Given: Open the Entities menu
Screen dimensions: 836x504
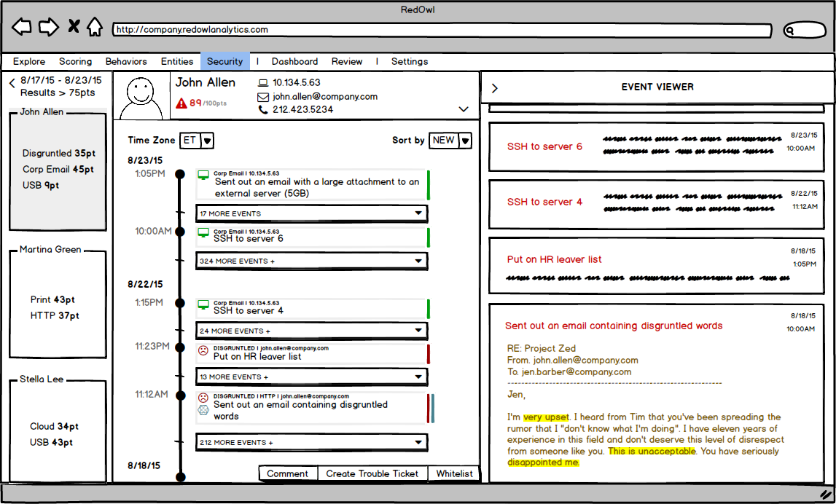Looking at the screenshot, I should 177,61.
